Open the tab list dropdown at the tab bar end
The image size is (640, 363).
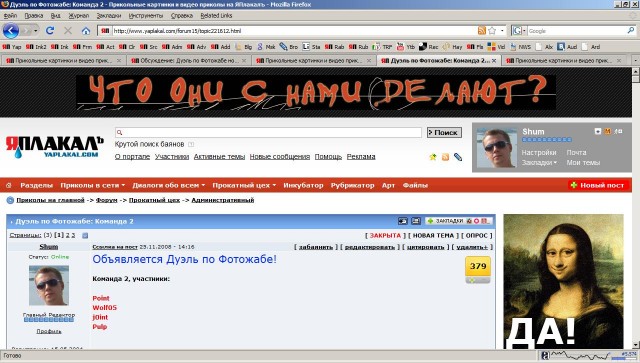tap(635, 60)
